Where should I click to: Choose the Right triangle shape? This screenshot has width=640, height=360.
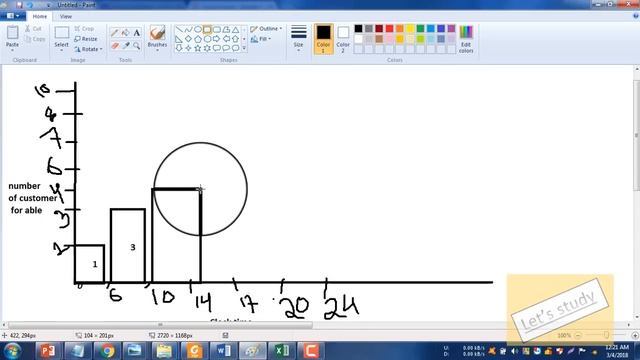(179, 39)
